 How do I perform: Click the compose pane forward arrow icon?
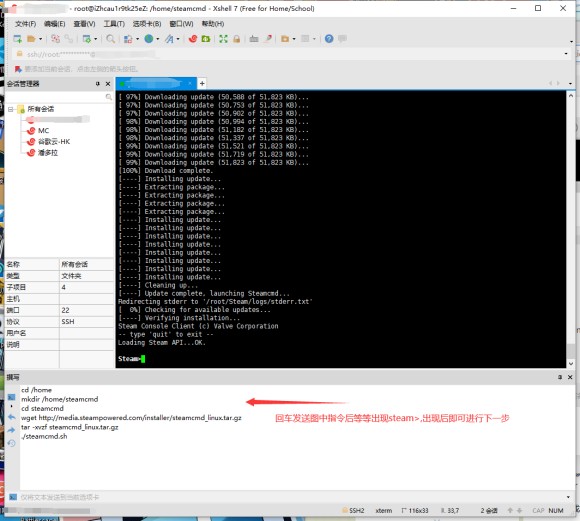pos(12,430)
